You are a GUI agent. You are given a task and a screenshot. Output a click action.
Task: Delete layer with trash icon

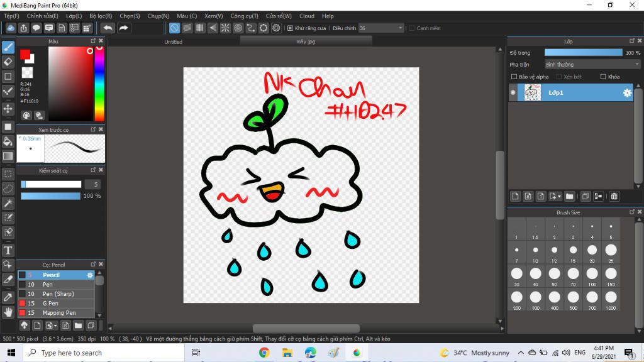[614, 196]
